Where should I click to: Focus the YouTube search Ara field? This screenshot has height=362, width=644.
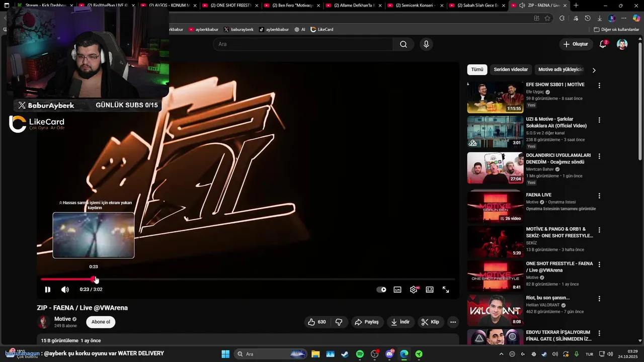tap(303, 44)
